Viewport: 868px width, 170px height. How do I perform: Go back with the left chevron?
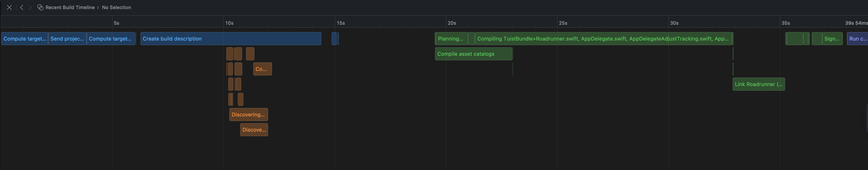(x=22, y=7)
